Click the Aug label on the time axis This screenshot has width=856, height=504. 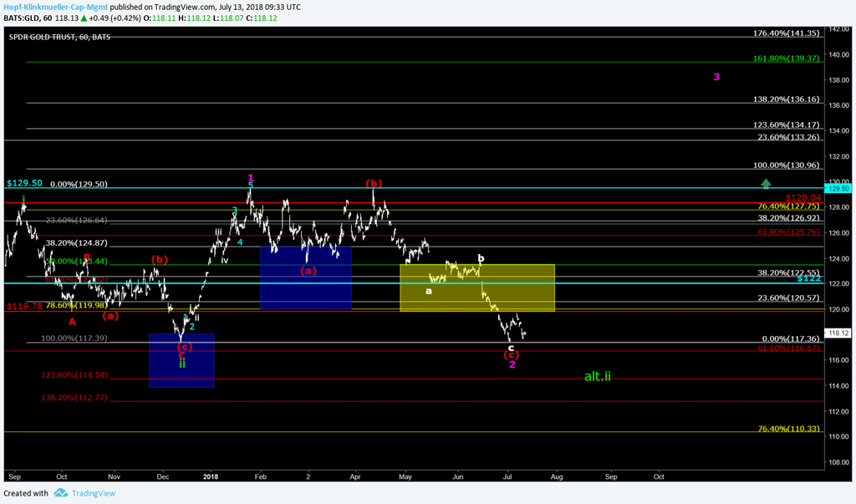[557, 476]
